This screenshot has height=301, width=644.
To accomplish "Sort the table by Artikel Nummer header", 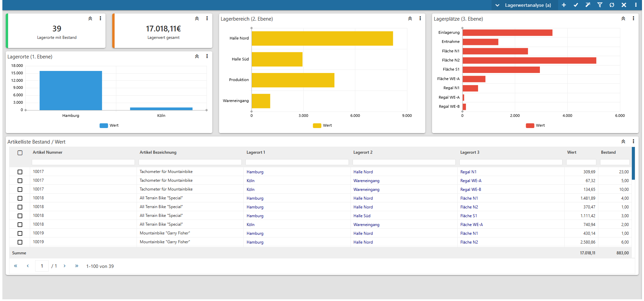I will (48, 152).
